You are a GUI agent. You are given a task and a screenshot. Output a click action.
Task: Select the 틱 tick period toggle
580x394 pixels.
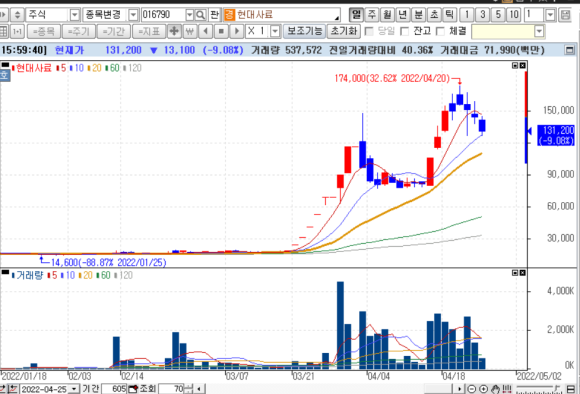pos(449,15)
